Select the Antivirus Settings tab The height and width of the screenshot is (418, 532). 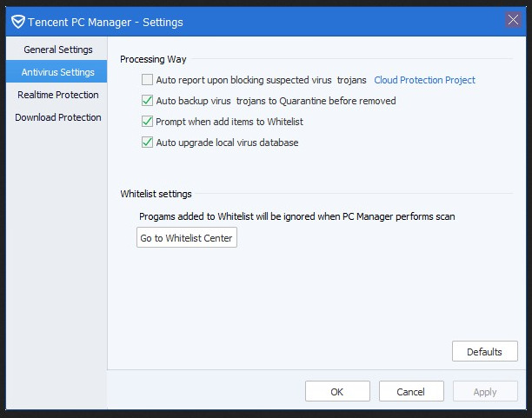pyautogui.click(x=57, y=71)
